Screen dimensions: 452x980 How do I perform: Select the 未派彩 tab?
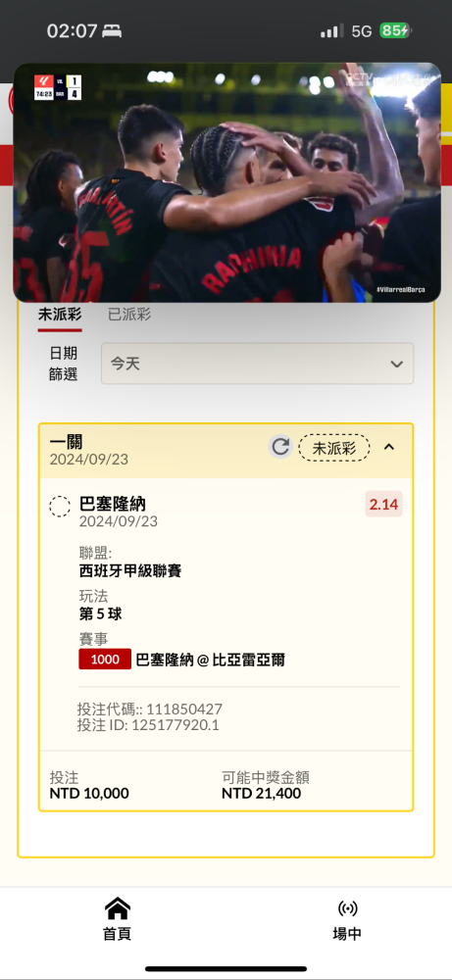[60, 315]
